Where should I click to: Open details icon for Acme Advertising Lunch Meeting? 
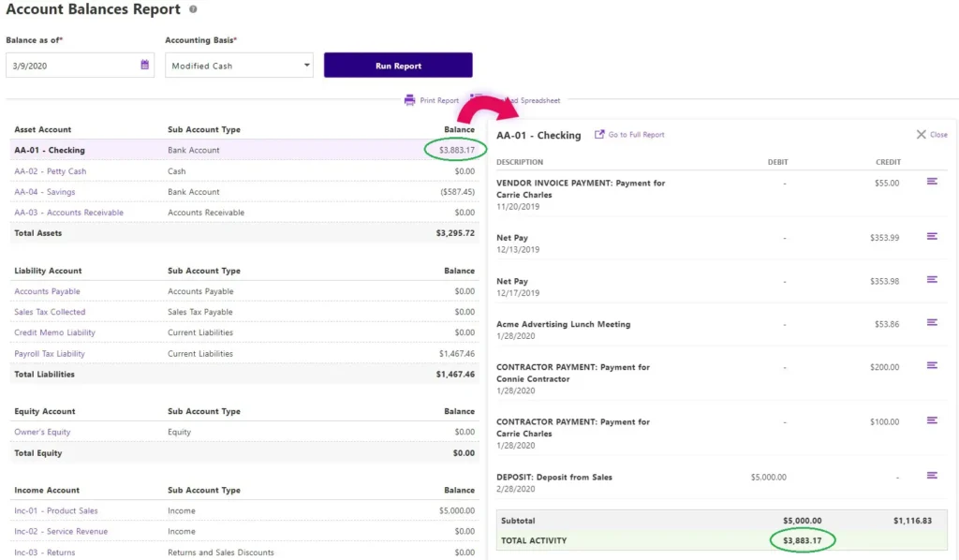[x=932, y=323]
